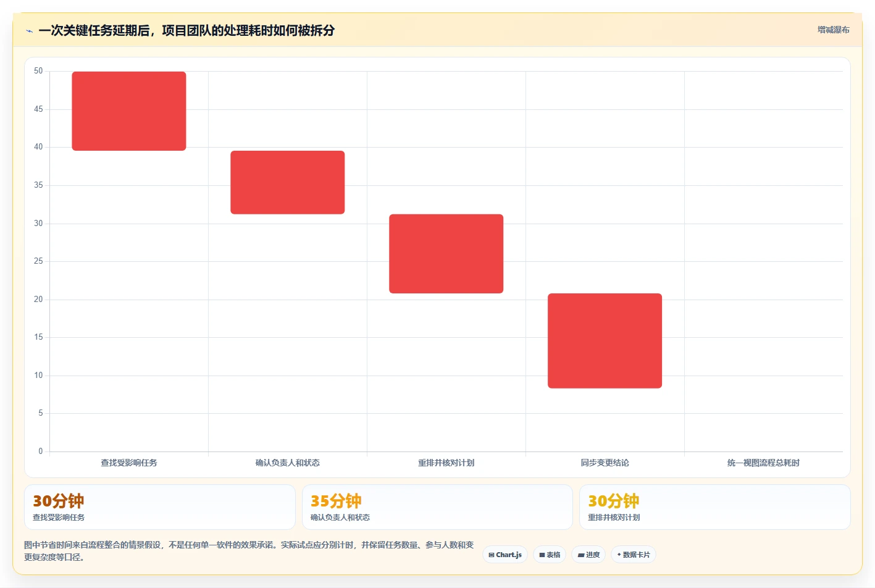The image size is (875, 588).
Task: Click the y-axis value 10
Action: [x=38, y=376]
